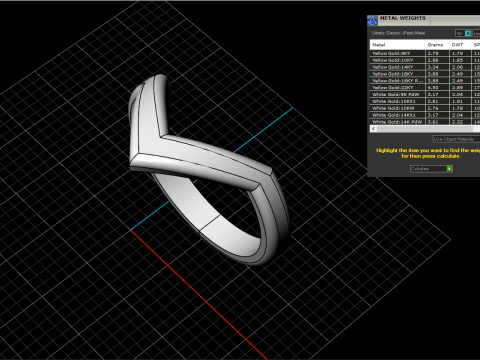This screenshot has width=480, height=360.
Task: Select the Yellow Gold:10KY row
Action: coord(425,60)
